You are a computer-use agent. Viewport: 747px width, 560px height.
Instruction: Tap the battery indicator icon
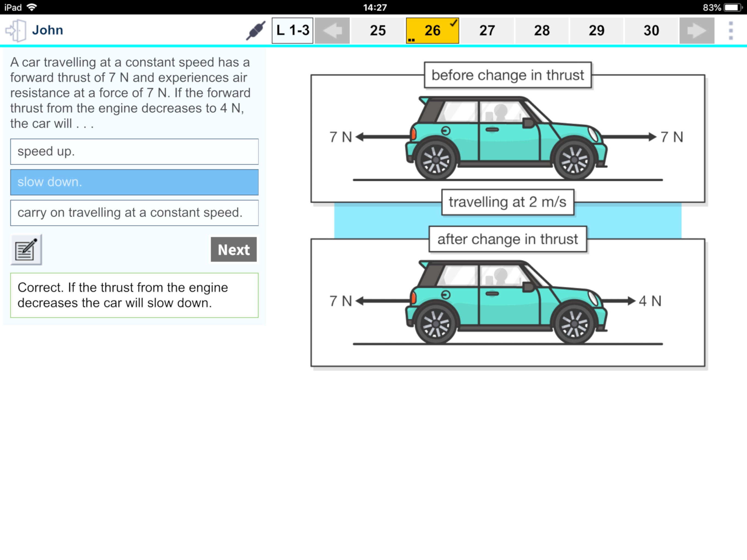pyautogui.click(x=733, y=7)
